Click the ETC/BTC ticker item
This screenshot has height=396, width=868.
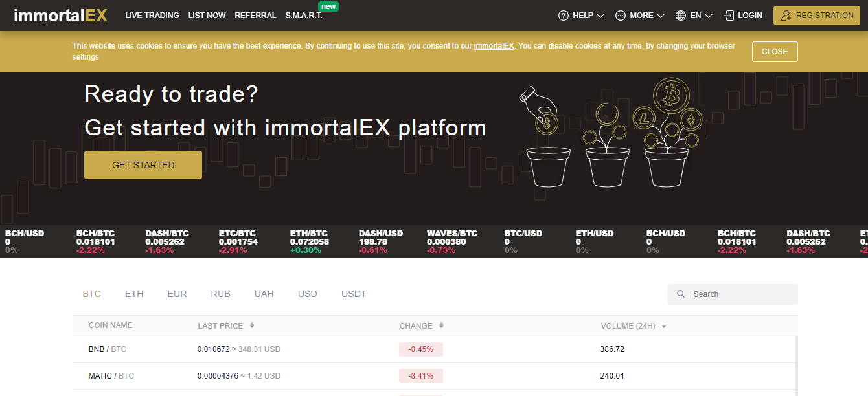click(237, 241)
